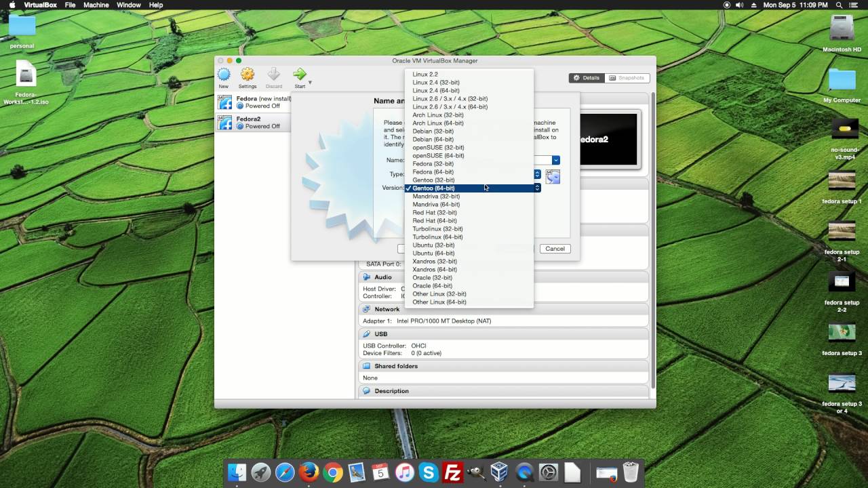The width and height of the screenshot is (868, 488).
Task: Select the Fedora (new install) virtual machine
Action: point(254,102)
